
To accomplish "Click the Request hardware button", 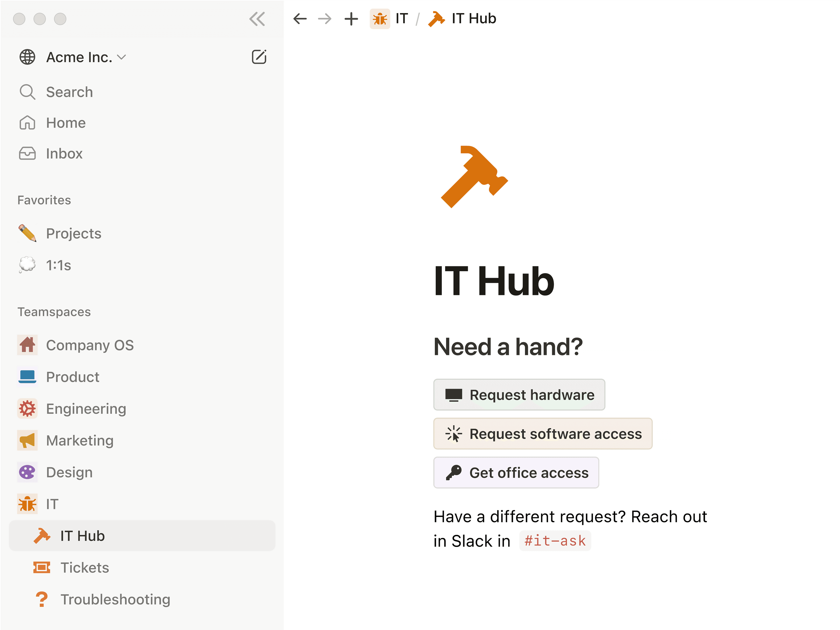I will [x=519, y=395].
